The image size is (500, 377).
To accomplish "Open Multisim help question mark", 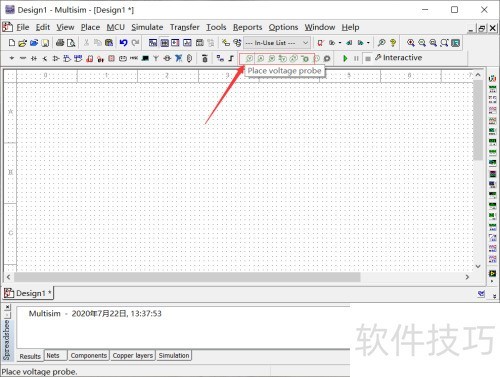I will 393,43.
